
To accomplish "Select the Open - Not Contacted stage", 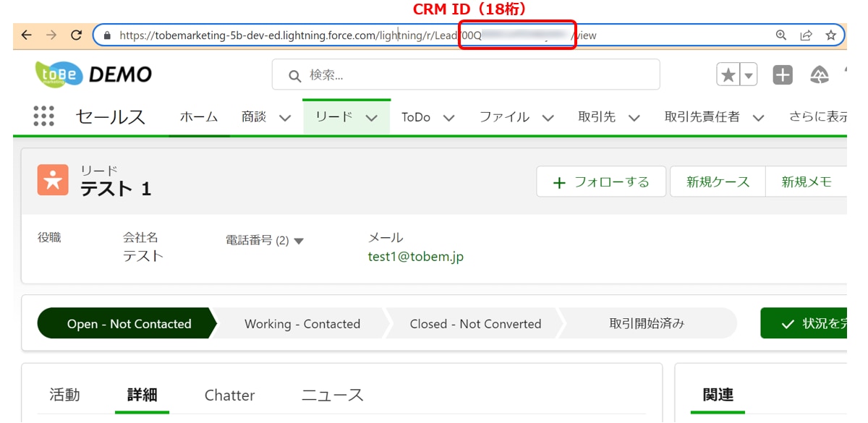I will pyautogui.click(x=127, y=323).
